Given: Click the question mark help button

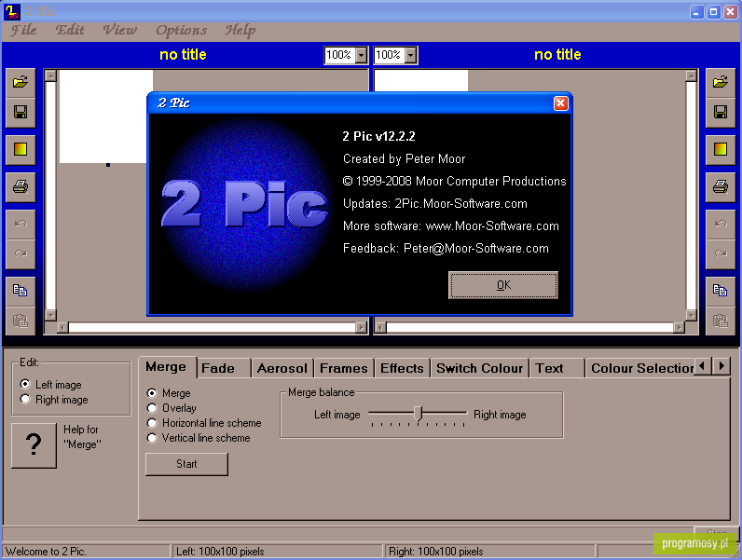Looking at the screenshot, I should coord(34,445).
